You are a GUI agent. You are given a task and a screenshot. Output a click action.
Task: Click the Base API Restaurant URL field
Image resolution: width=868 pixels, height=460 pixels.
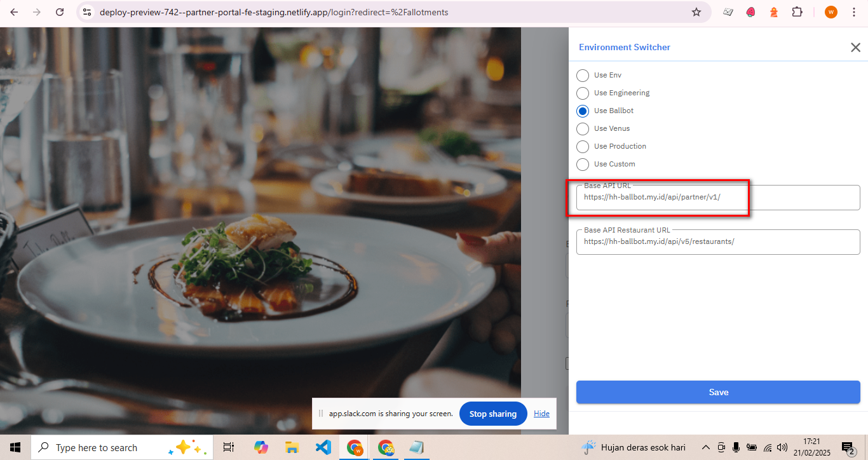pos(717,242)
